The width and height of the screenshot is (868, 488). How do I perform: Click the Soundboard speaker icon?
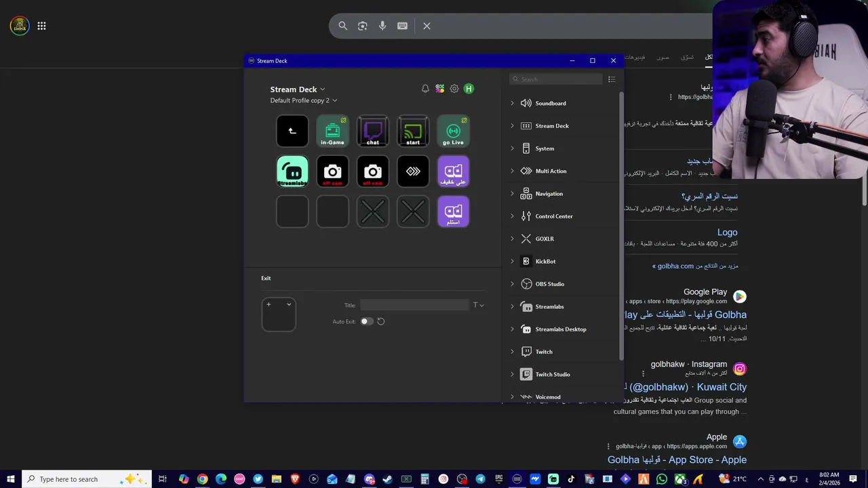pyautogui.click(x=526, y=103)
